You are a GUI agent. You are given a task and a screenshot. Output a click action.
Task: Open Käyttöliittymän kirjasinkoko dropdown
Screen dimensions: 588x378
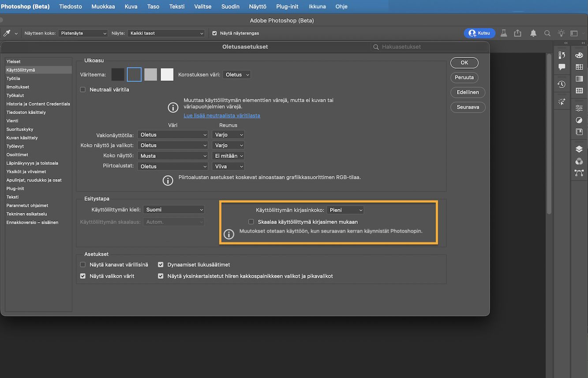(x=345, y=210)
